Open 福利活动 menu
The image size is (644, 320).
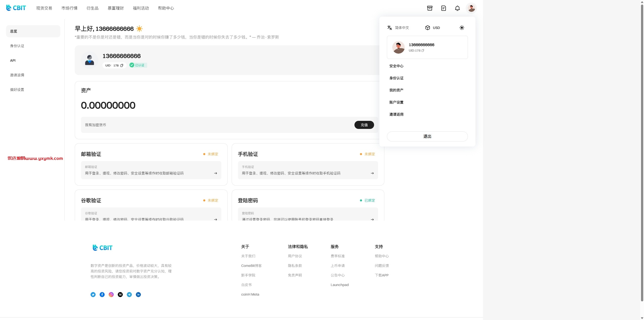click(x=141, y=8)
